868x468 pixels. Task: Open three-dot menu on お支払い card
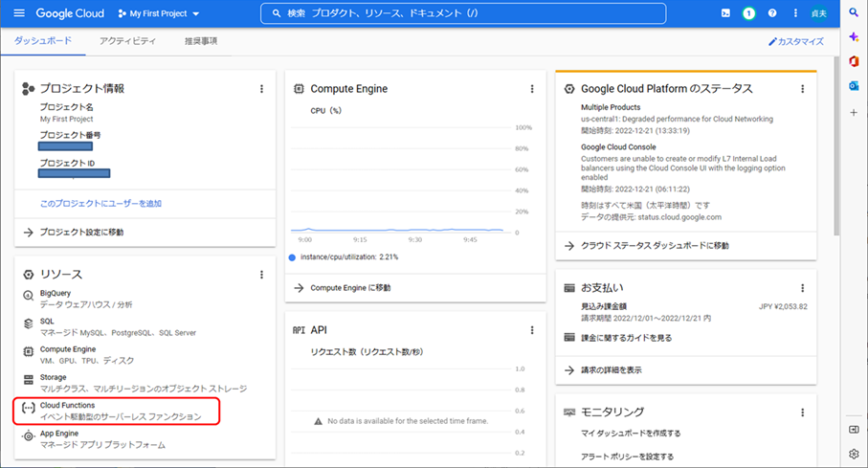802,287
